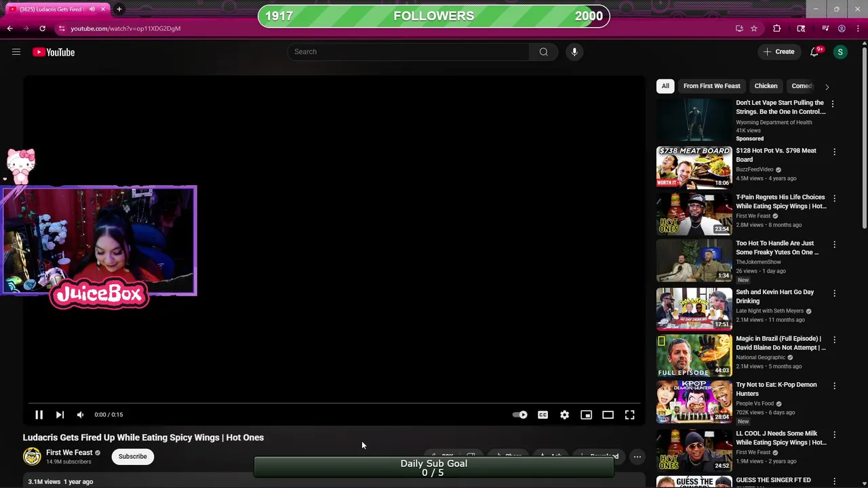
Task: Mute the tab via speaker icon
Action: [x=92, y=9]
